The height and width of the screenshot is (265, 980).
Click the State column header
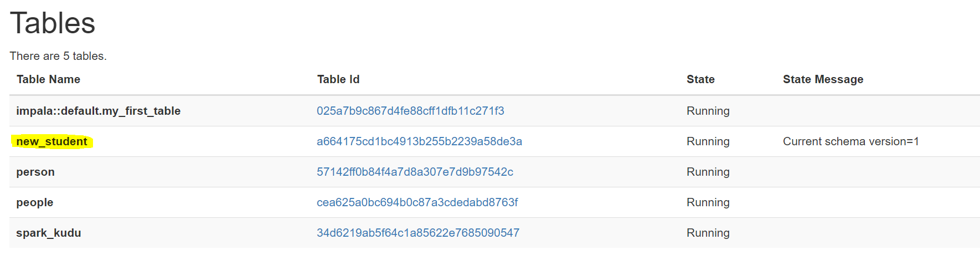[700, 79]
